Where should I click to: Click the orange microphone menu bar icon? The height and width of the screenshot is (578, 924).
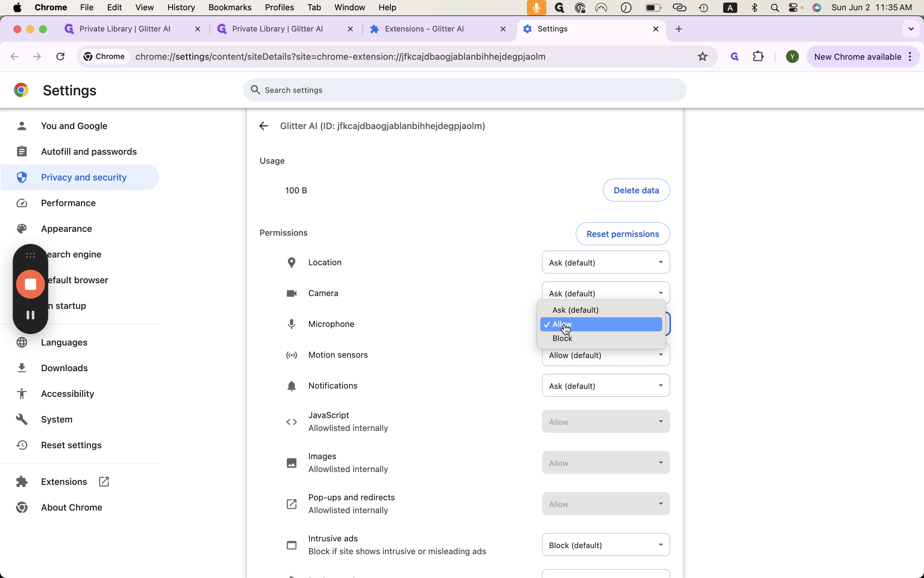click(536, 8)
